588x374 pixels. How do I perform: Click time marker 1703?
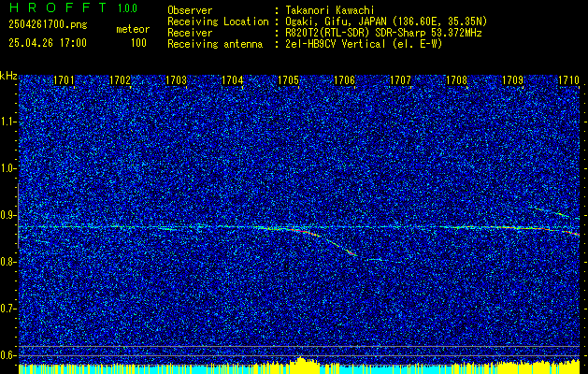[177, 80]
